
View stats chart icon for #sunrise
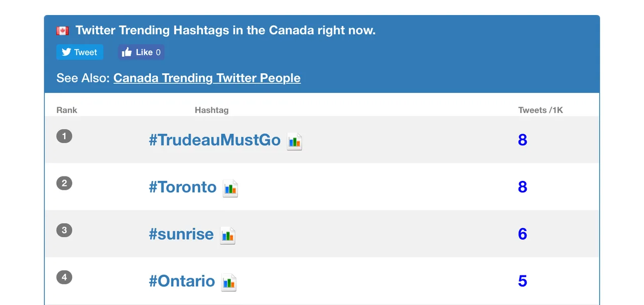[x=228, y=235]
